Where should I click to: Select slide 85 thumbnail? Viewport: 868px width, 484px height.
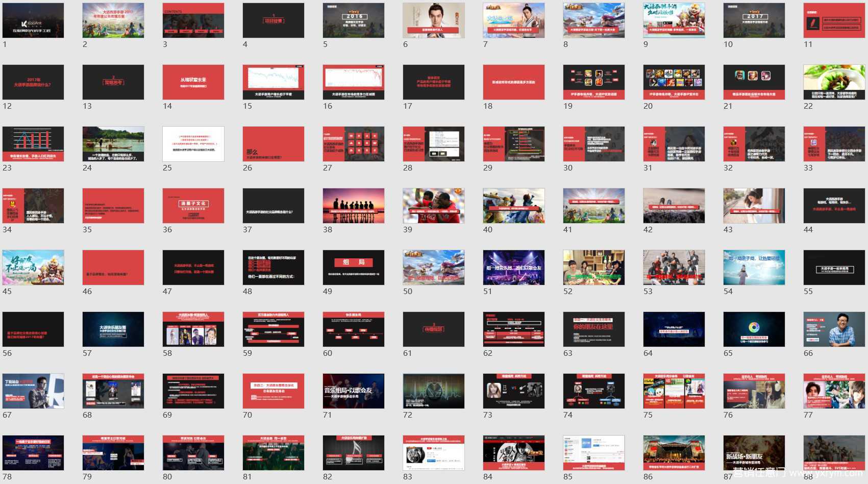click(x=594, y=453)
